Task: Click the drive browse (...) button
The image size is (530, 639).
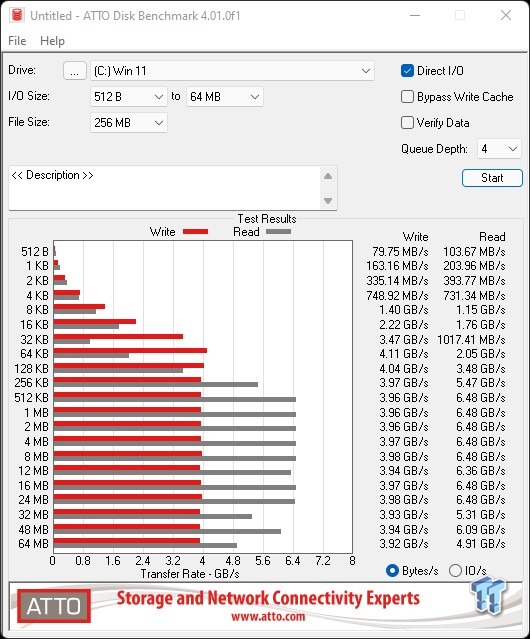Action: [x=75, y=71]
